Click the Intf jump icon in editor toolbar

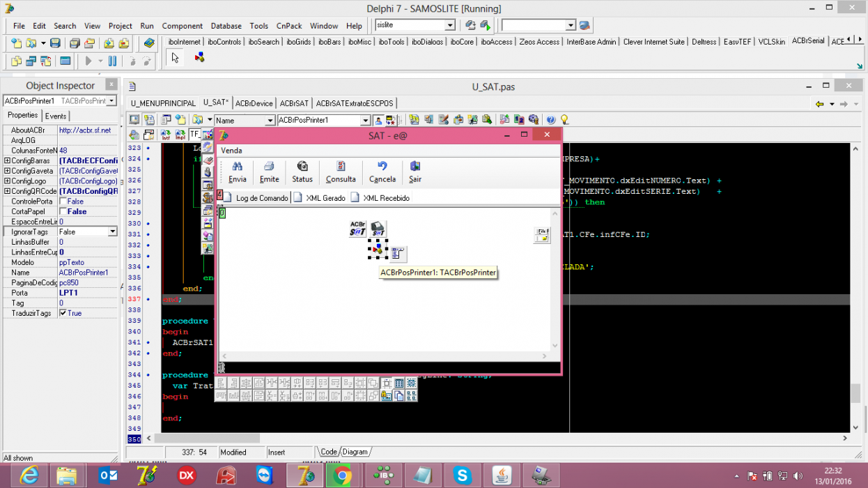pyautogui.click(x=165, y=135)
